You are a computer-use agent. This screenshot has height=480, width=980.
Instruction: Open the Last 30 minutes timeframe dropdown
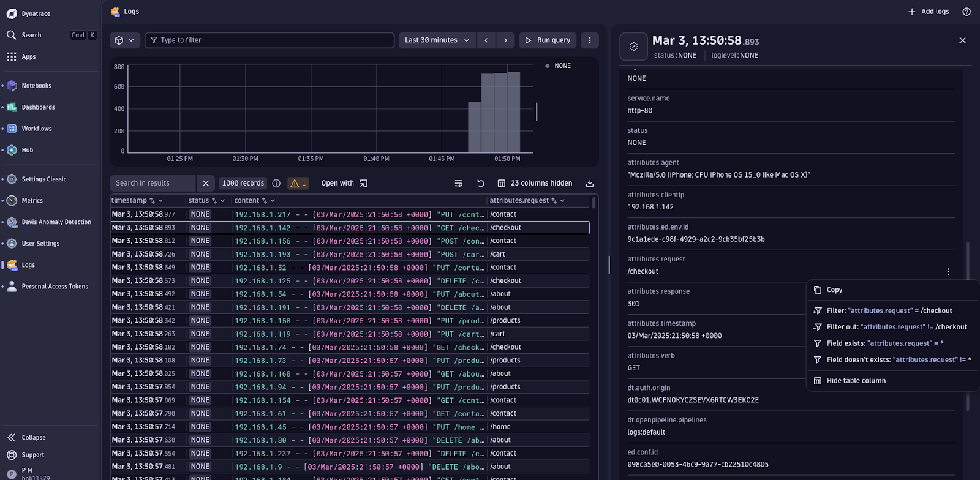pos(437,40)
